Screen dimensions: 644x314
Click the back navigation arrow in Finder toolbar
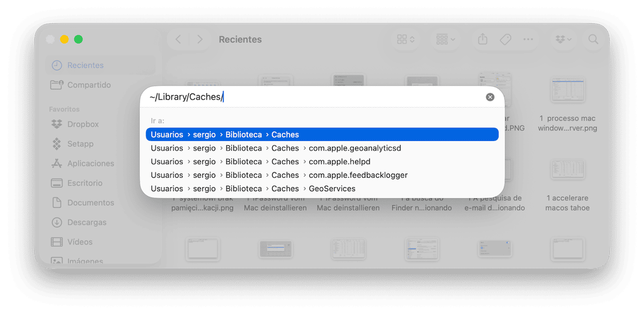coord(178,39)
